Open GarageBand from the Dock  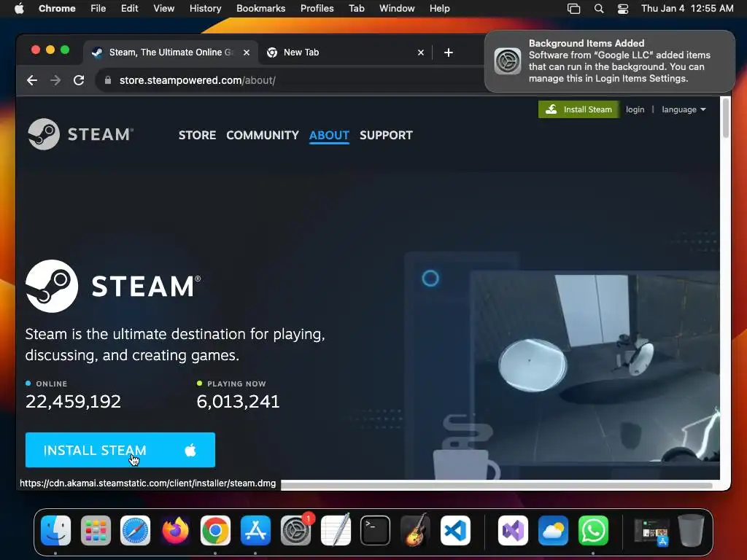coord(415,531)
